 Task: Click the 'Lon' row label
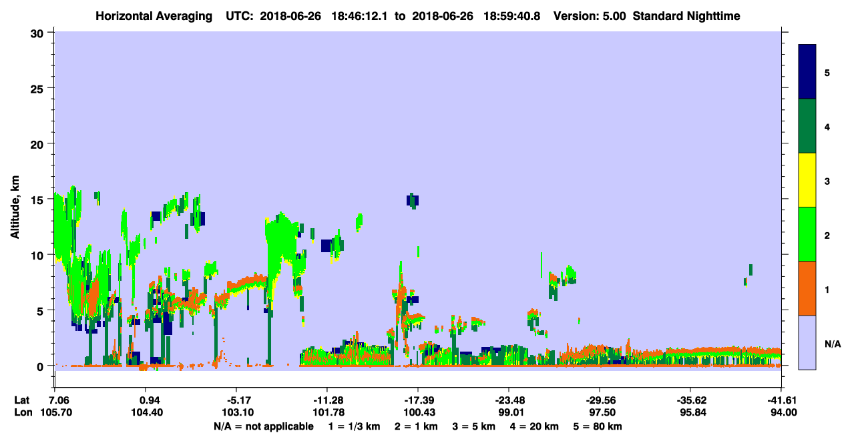[22, 412]
